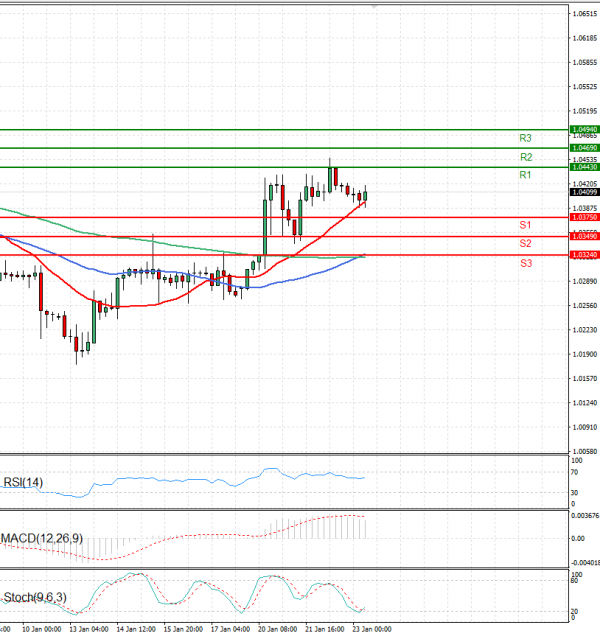Click the S3 support label

click(526, 263)
